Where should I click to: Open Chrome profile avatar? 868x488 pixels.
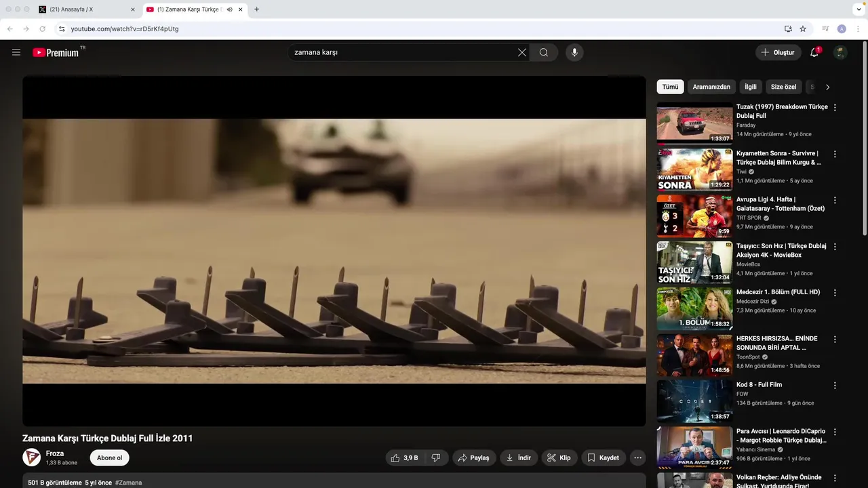tap(842, 29)
